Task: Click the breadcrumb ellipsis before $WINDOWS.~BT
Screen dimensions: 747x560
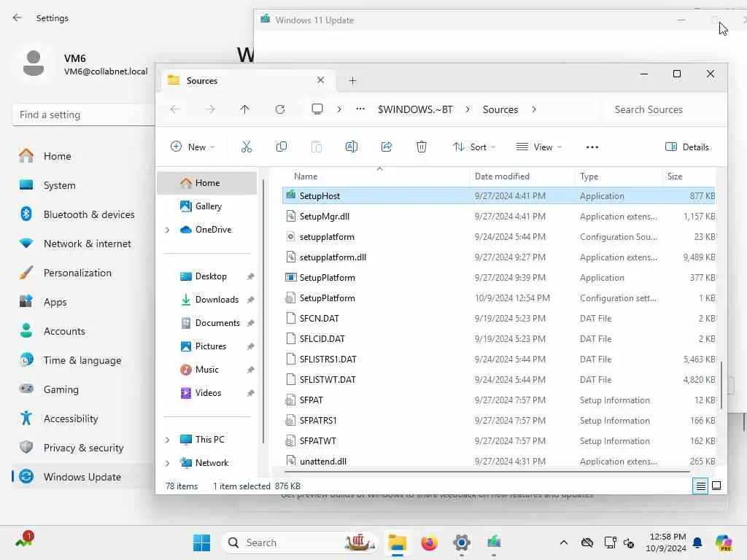Action: [360, 109]
